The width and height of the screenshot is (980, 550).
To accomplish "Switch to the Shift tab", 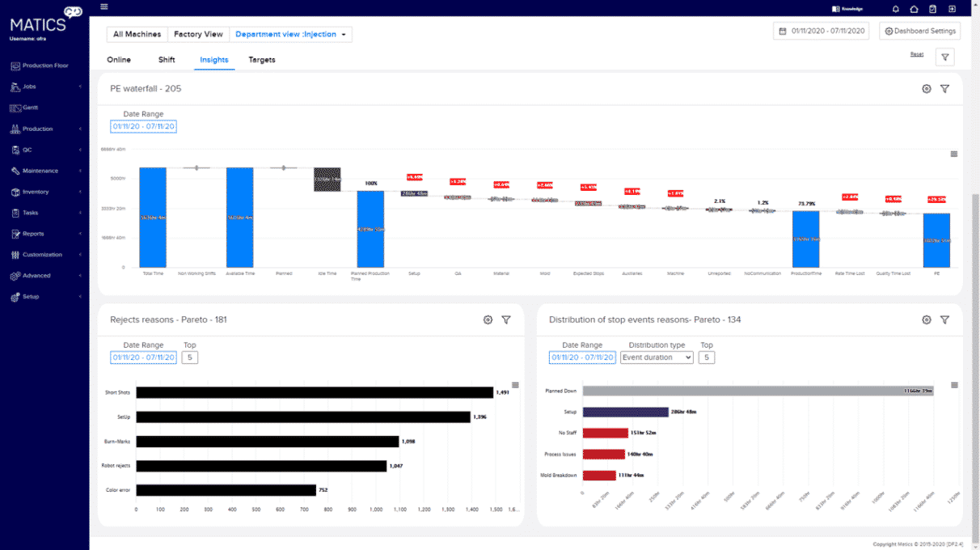I will point(167,60).
